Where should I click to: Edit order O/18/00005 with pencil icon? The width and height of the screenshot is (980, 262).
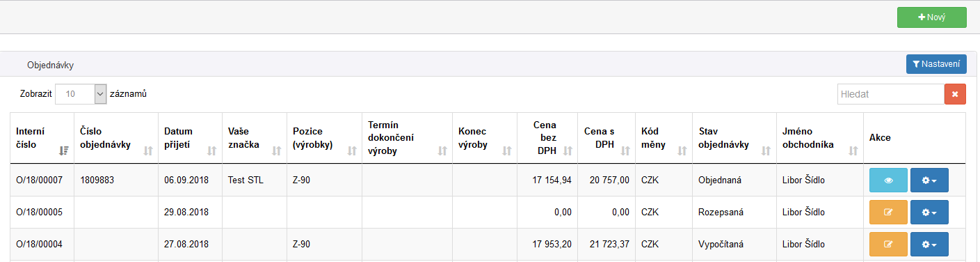tap(888, 212)
